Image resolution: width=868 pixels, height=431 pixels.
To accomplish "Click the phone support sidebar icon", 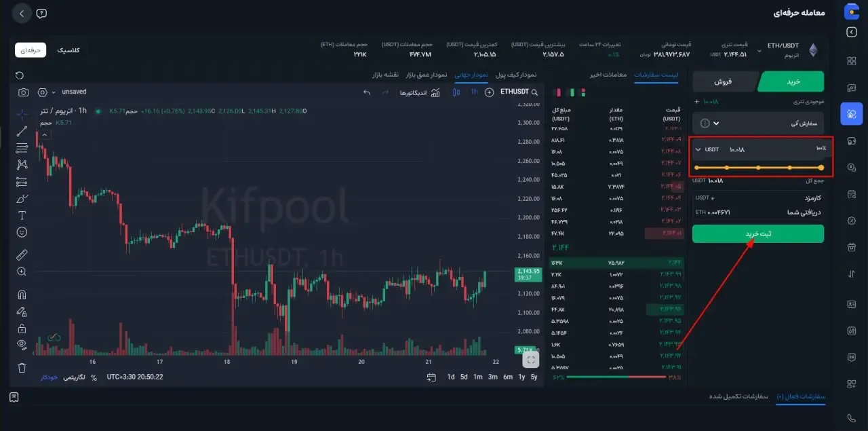I will tap(852, 418).
